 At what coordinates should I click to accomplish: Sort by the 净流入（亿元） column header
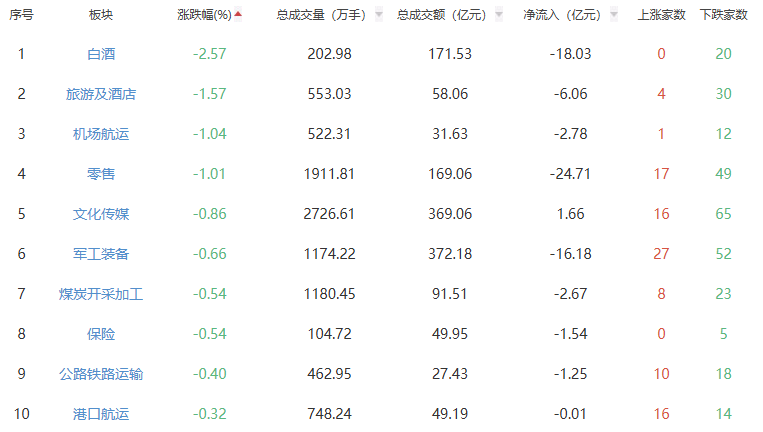pos(561,15)
